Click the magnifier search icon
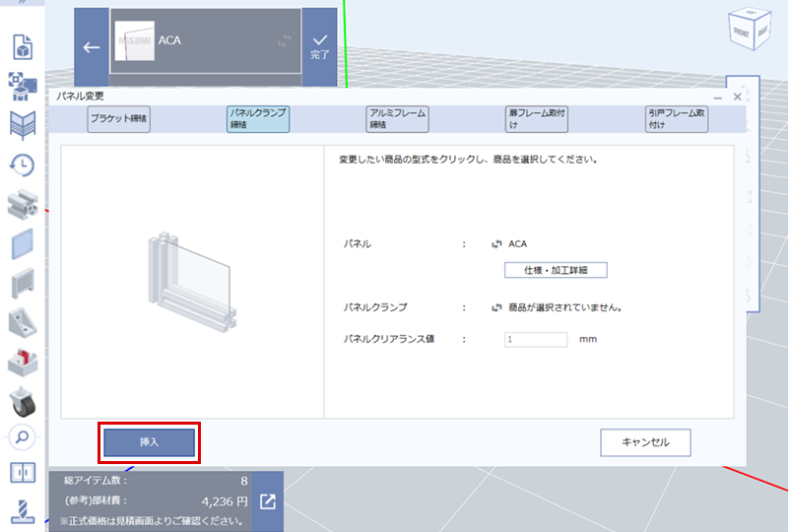 (x=22, y=436)
